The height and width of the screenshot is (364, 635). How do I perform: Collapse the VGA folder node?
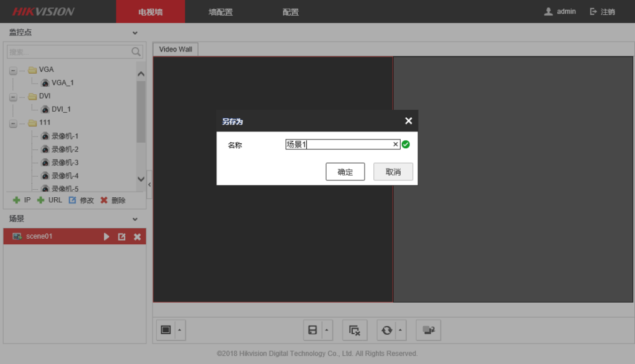13,70
